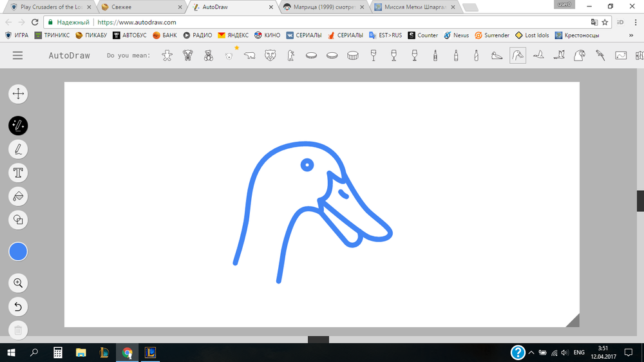Pick the swimming duck suggestion
This screenshot has height=362, width=644.
click(497, 55)
